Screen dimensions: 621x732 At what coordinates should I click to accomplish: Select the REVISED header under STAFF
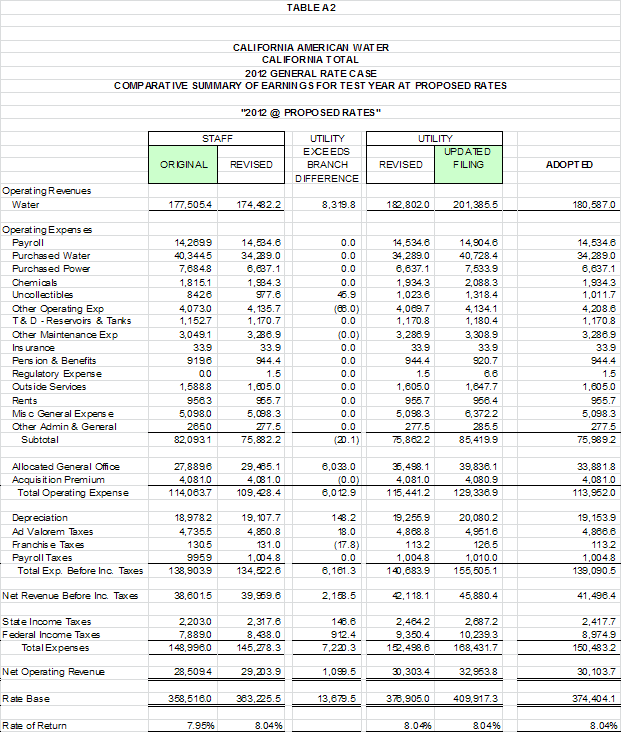(251, 164)
